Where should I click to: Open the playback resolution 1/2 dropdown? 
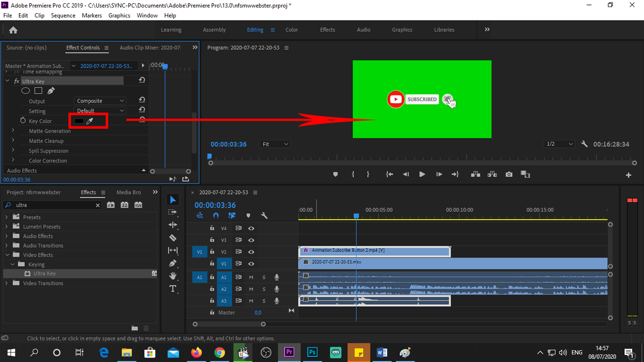pyautogui.click(x=558, y=144)
